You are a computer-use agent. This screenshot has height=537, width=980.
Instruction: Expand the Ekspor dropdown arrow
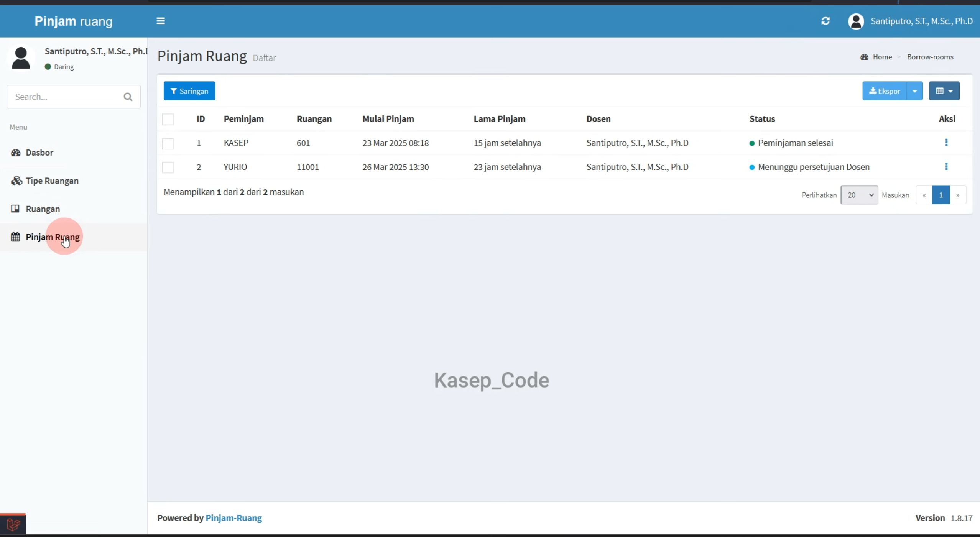pyautogui.click(x=915, y=91)
